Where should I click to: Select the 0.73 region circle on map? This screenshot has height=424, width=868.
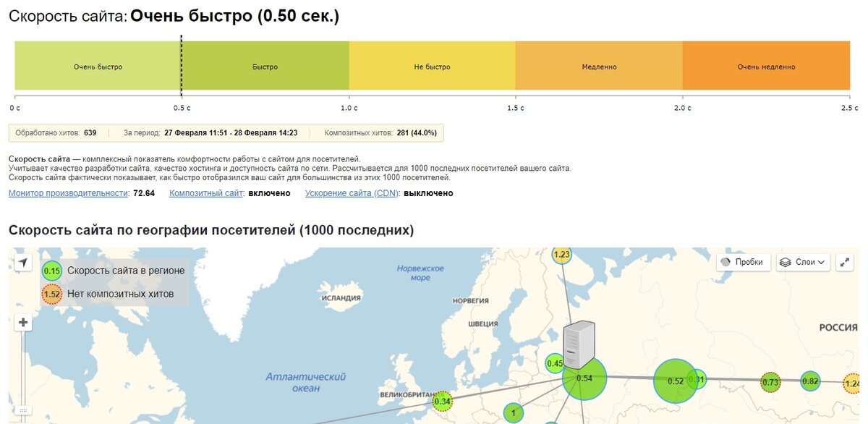[x=771, y=382]
